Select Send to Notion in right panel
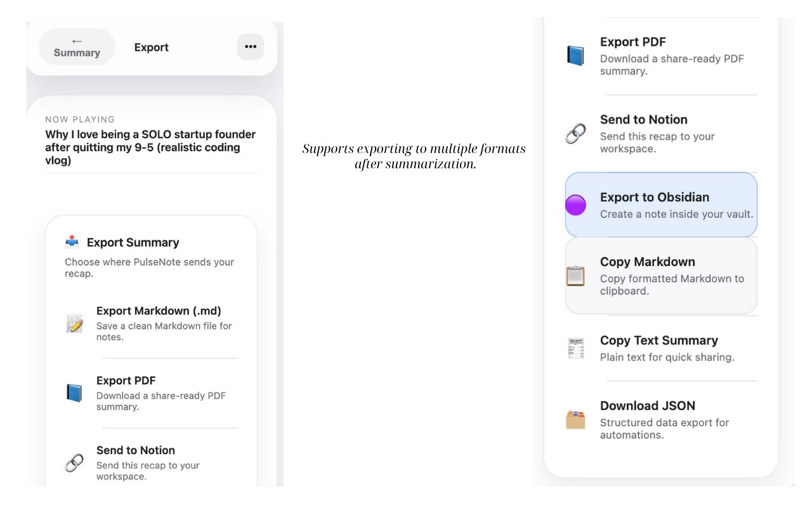Image resolution: width=812 pixels, height=508 pixels. point(661,133)
